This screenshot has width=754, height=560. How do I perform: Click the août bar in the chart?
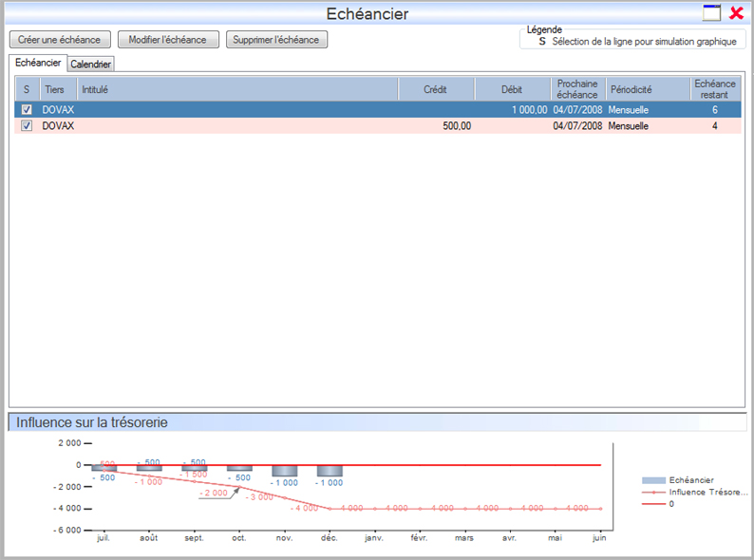tap(149, 468)
